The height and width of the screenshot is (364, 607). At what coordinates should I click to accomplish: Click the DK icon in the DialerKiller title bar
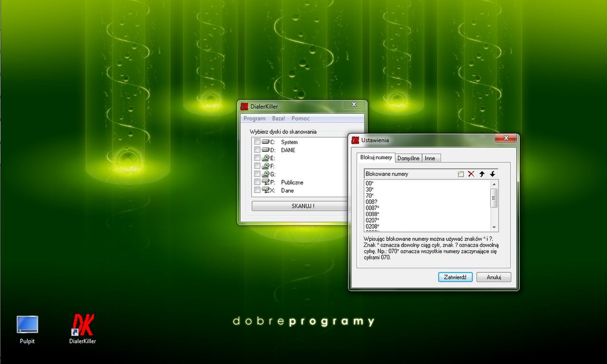[x=244, y=107]
